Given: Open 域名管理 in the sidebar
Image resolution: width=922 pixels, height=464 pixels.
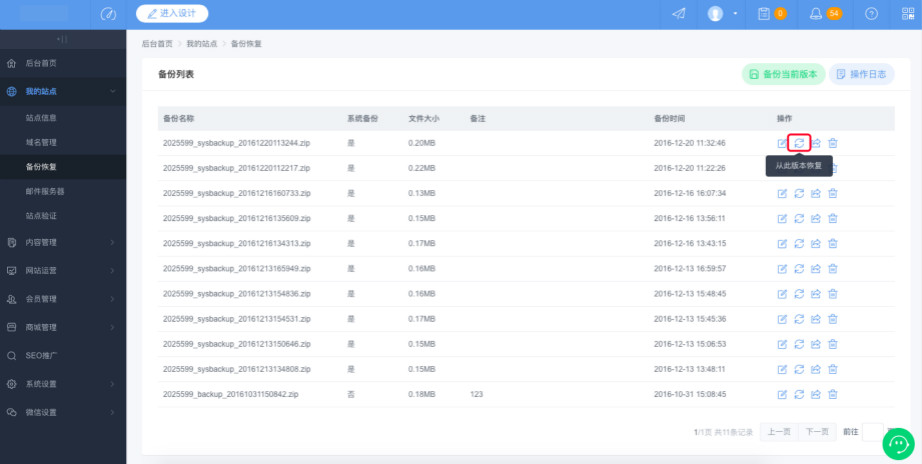Looking at the screenshot, I should (41, 142).
